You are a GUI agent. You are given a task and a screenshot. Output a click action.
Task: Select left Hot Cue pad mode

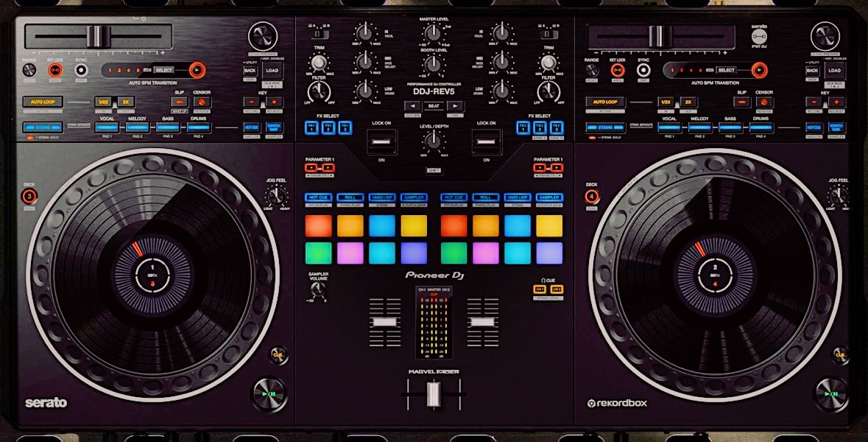[318, 197]
